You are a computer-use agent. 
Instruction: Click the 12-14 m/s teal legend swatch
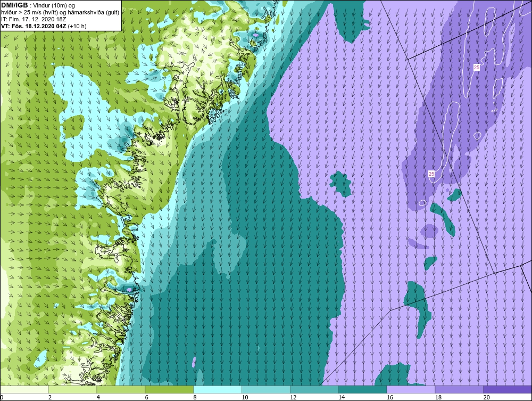coord(314,389)
